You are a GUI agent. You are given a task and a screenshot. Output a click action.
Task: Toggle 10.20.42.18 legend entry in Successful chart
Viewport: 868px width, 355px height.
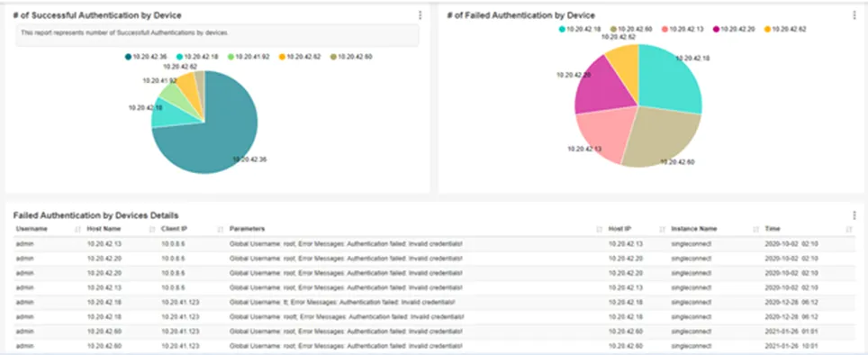tap(197, 57)
